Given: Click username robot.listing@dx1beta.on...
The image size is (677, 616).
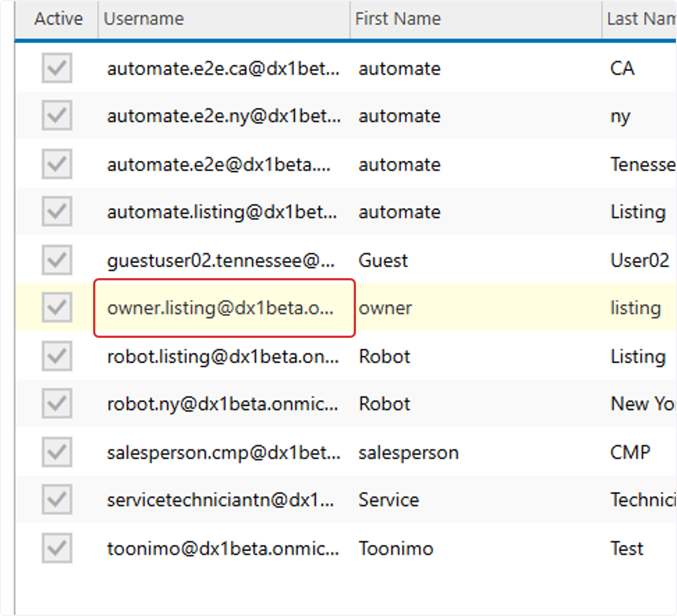Looking at the screenshot, I should 223,357.
